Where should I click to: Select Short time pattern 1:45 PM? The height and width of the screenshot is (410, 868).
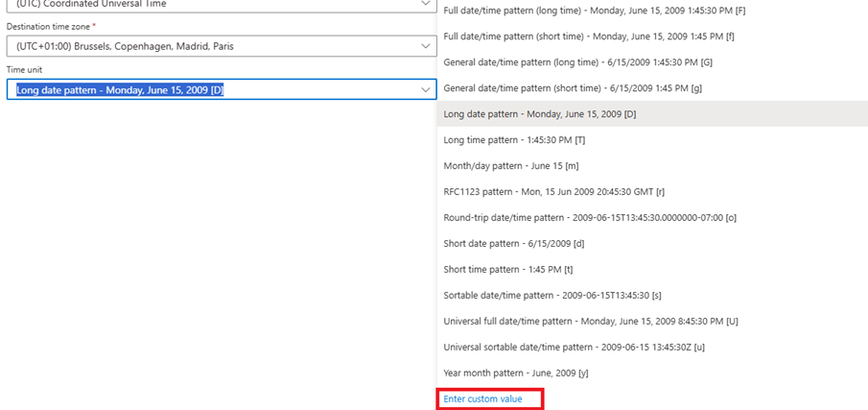pos(508,270)
